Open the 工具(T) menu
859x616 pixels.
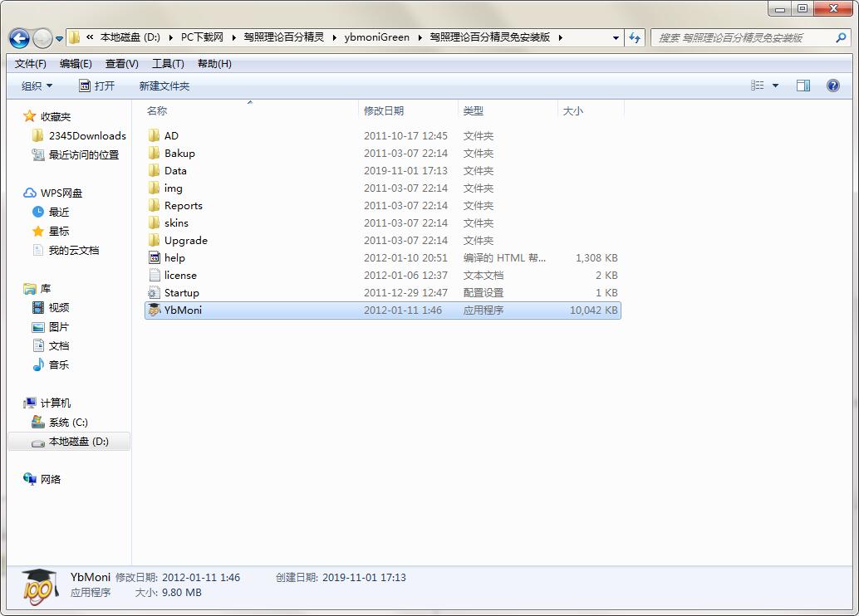pos(168,64)
